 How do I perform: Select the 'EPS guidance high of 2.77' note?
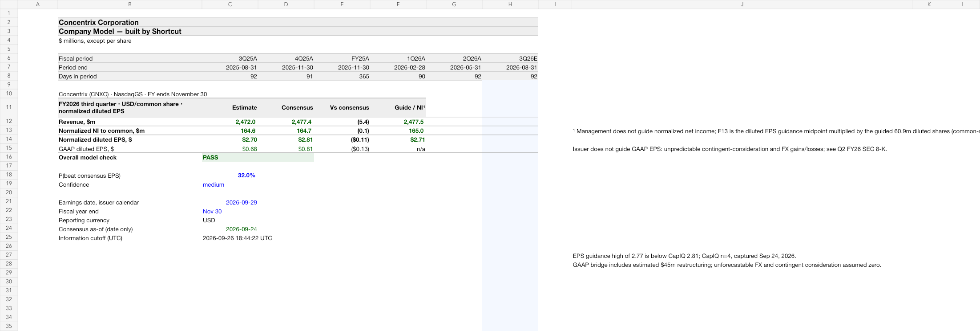click(684, 256)
